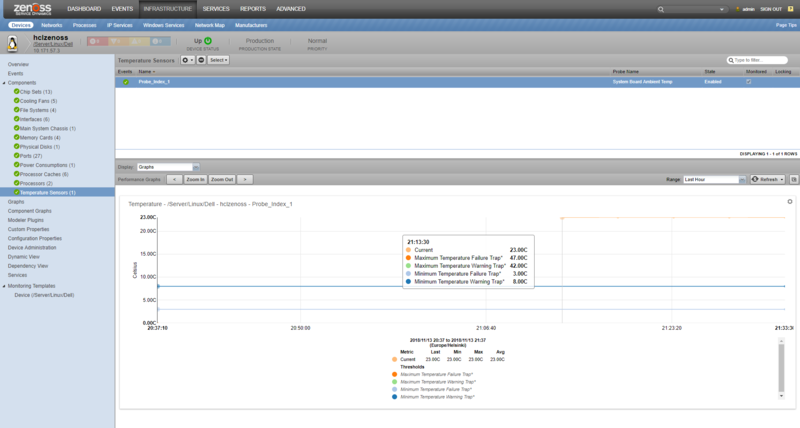Click green status icon beside Memory Cards

coord(16,138)
